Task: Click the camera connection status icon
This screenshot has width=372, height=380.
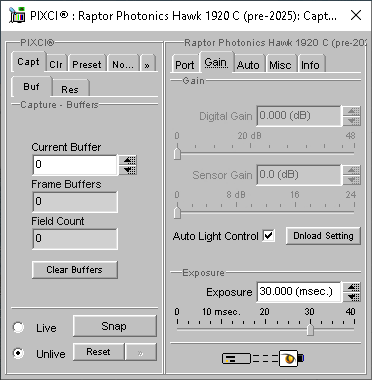Action: pyautogui.click(x=263, y=359)
